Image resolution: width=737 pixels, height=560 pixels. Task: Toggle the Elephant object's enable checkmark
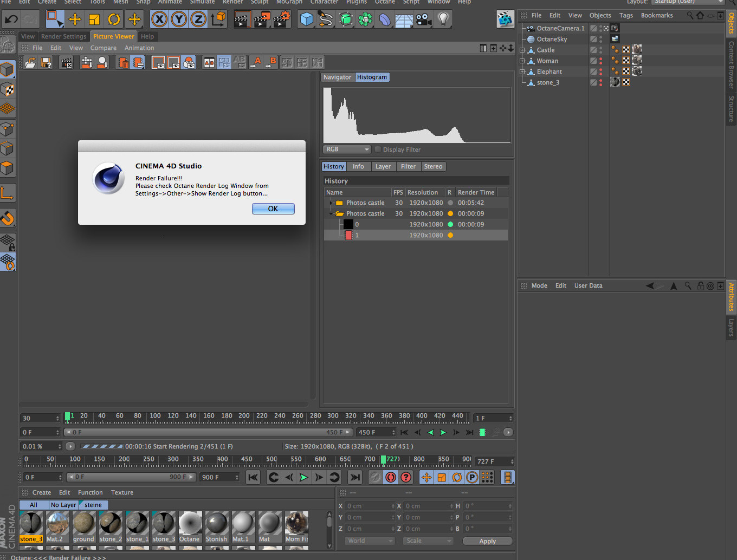[x=593, y=71]
